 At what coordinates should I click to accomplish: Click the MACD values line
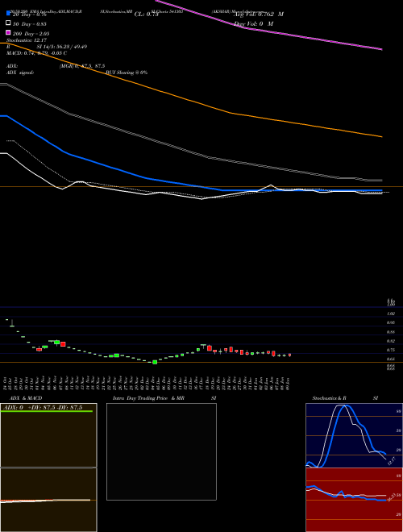[x=36, y=53]
